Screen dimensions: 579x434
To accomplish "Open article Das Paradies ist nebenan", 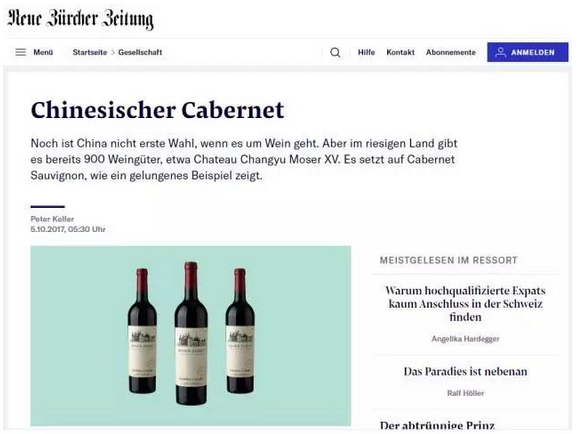I will click(x=465, y=371).
